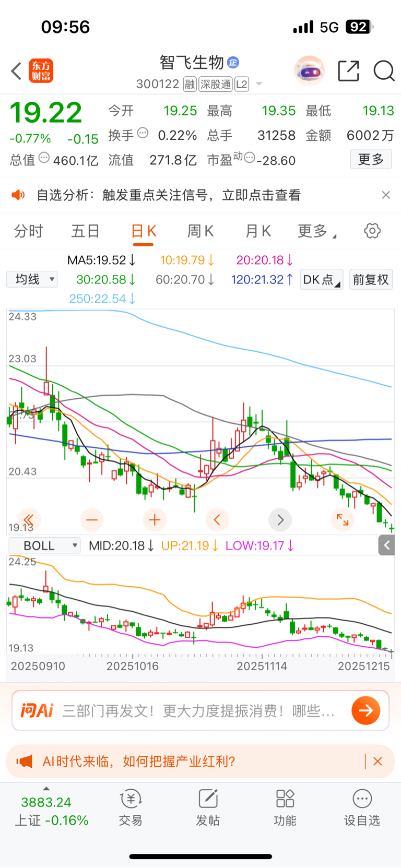Tap MA20 value 20.18

[265, 260]
